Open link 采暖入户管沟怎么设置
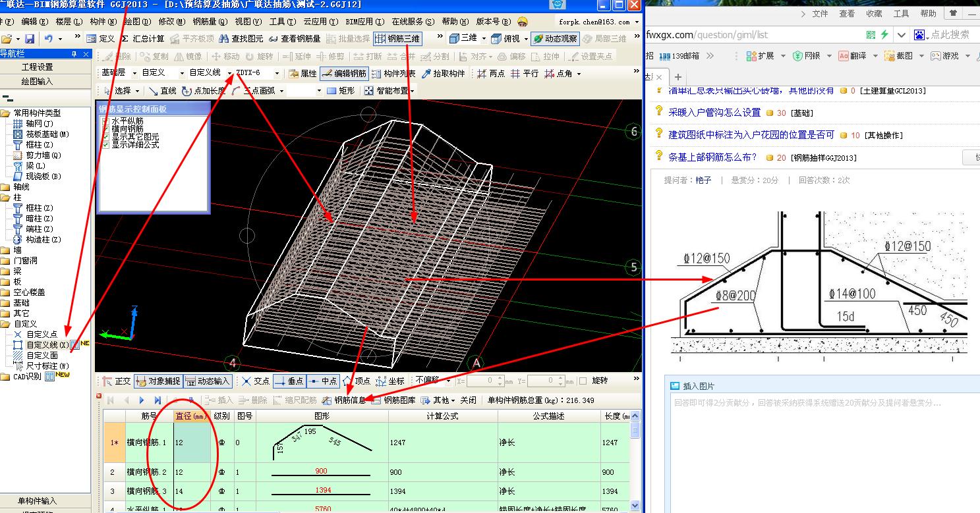This screenshot has height=513, width=980. point(714,113)
